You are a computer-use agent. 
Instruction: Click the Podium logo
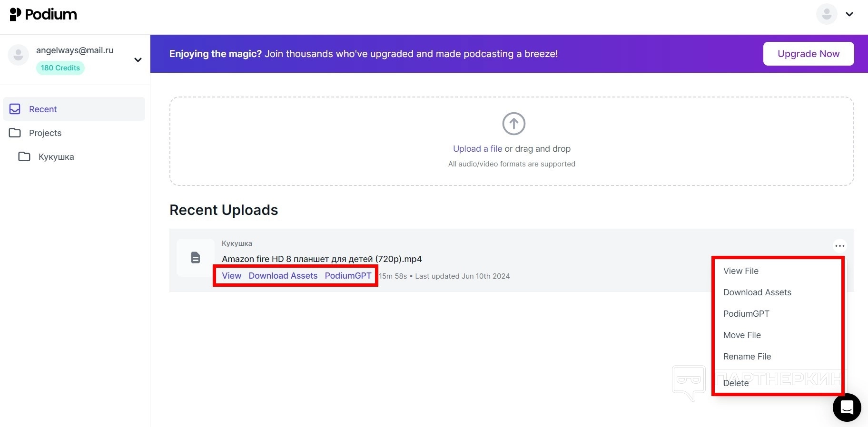coord(43,15)
